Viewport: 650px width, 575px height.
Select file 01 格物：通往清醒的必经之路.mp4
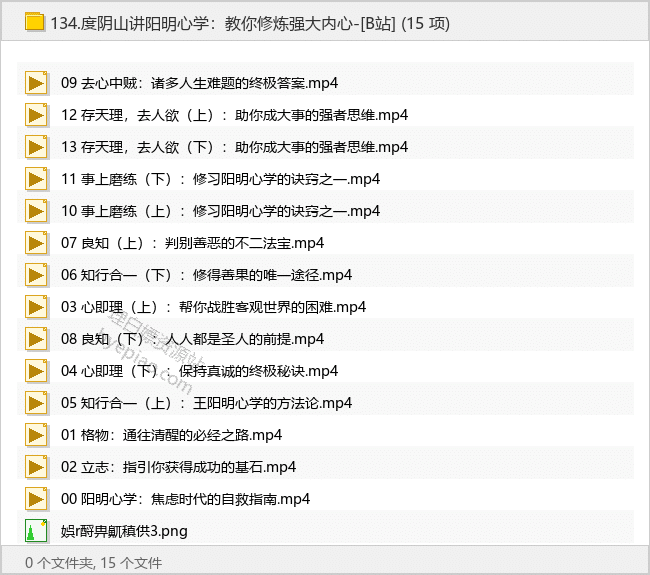pyautogui.click(x=171, y=435)
